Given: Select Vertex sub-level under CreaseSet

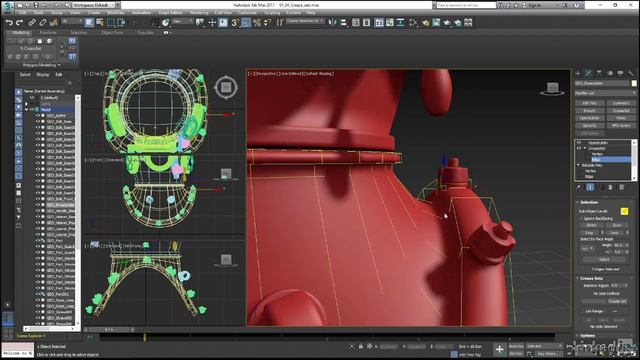Looking at the screenshot, I should coord(597,154).
